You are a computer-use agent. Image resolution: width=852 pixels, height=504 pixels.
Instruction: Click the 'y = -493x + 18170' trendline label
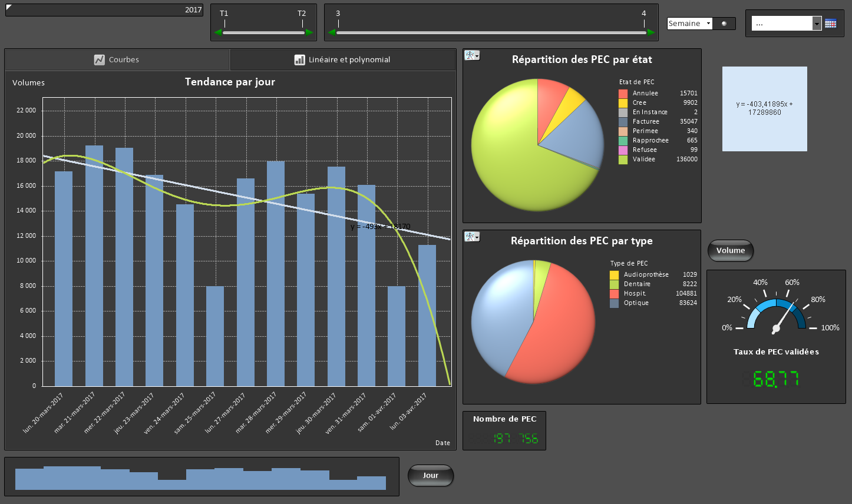point(381,227)
